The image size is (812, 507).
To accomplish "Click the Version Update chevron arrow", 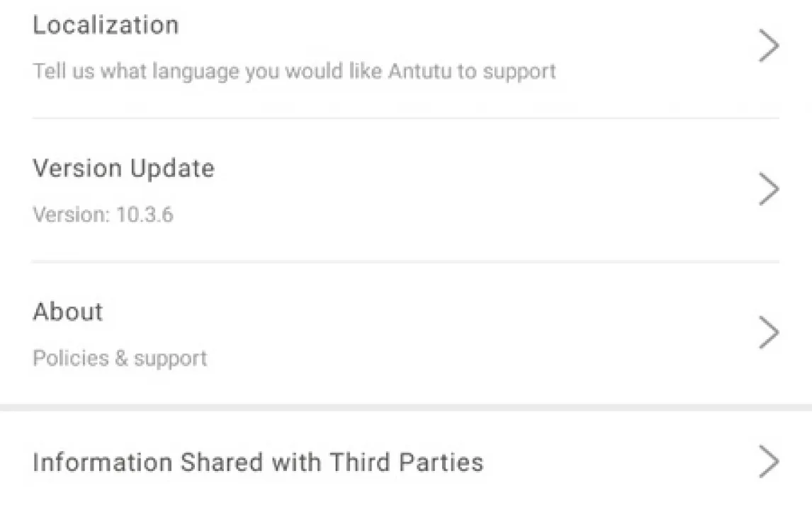I will click(x=769, y=190).
